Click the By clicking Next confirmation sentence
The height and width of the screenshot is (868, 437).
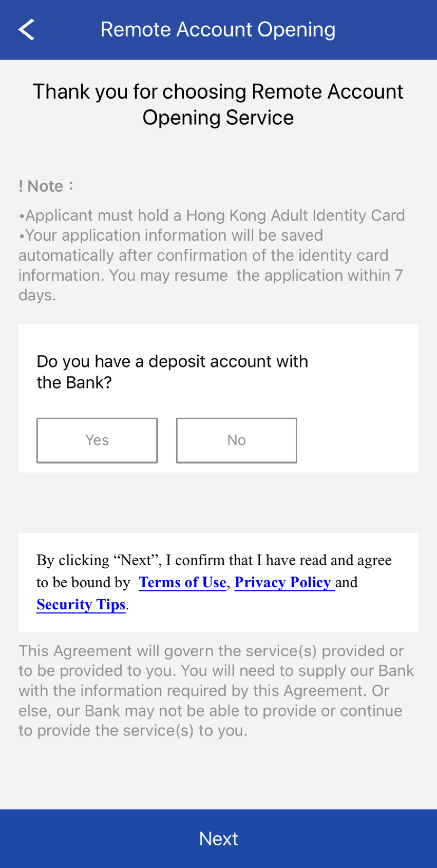click(x=214, y=560)
